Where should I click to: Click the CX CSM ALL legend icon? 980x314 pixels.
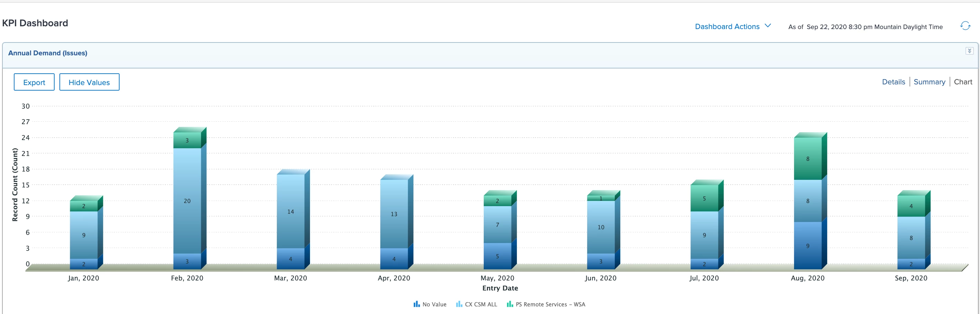459,304
